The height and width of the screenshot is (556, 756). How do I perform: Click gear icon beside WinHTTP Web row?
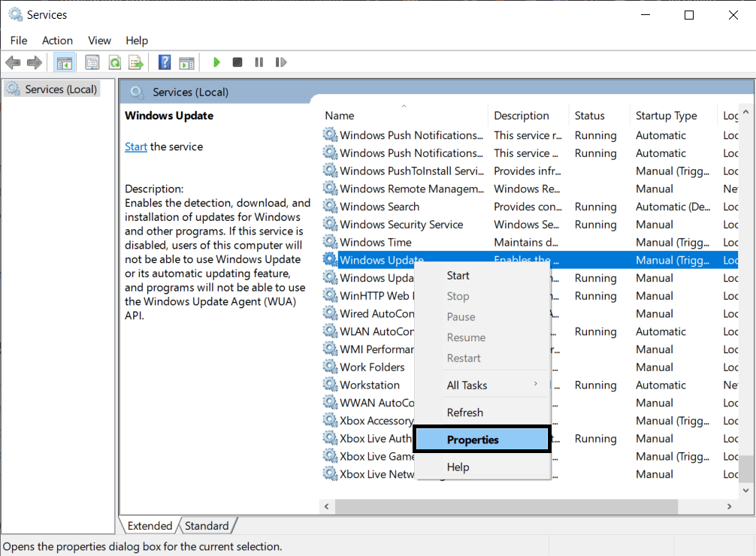pos(330,295)
